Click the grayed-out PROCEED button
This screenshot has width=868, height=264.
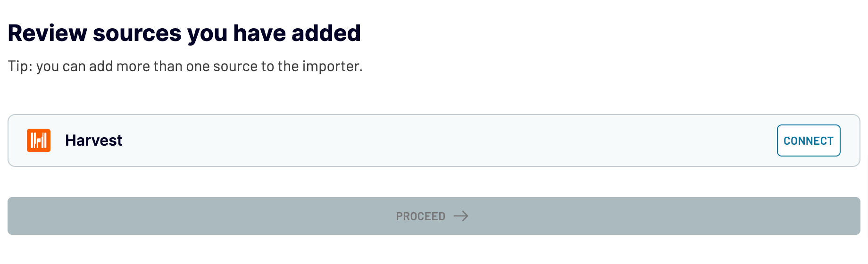point(434,216)
